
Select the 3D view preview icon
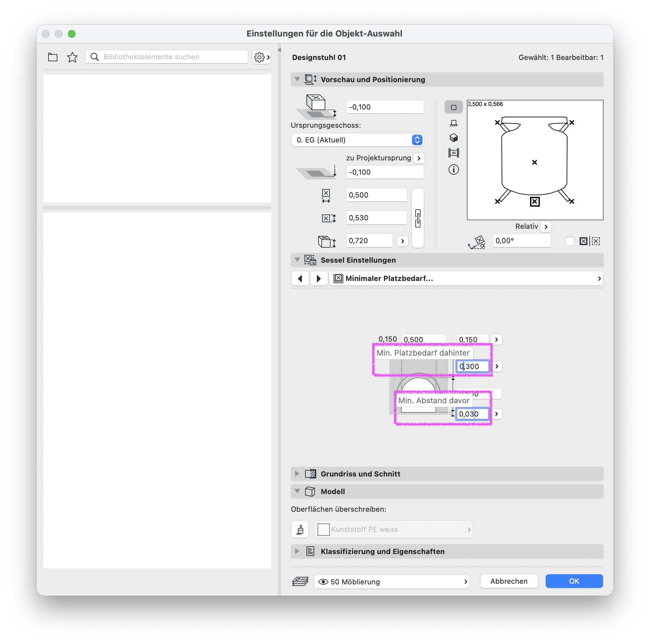[x=453, y=138]
